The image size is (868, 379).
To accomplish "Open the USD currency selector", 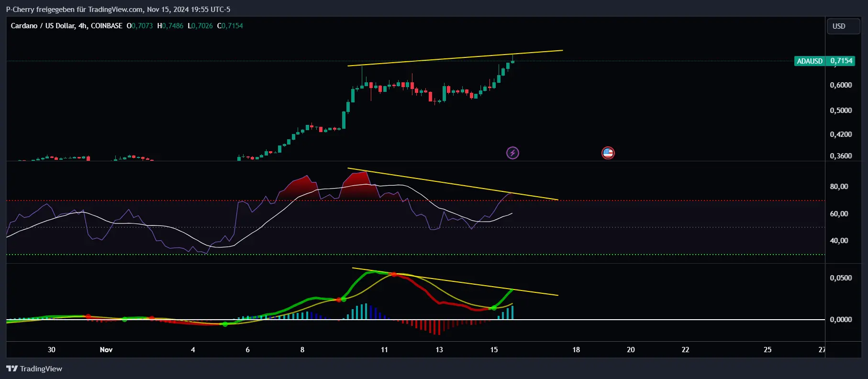I will [843, 26].
